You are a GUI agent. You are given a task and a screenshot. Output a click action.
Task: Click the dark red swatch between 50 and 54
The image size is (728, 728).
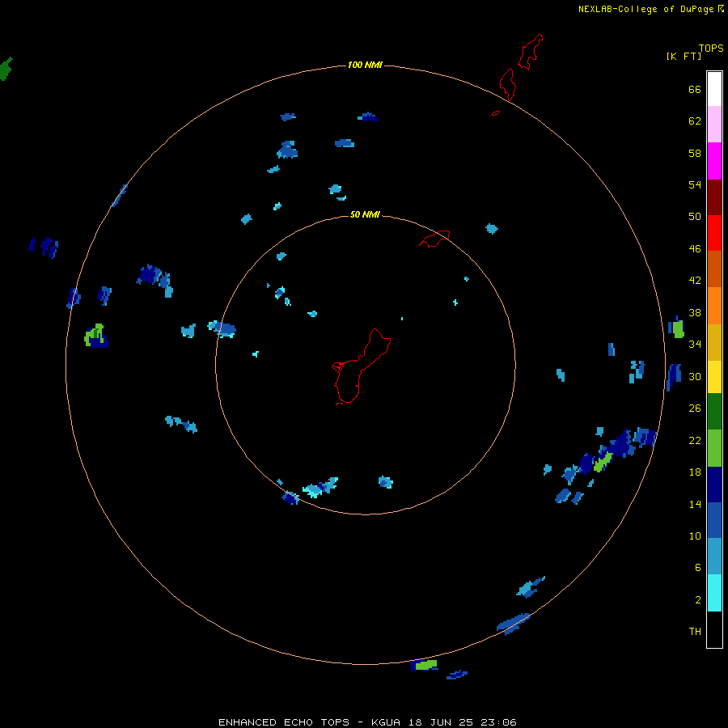click(x=714, y=197)
